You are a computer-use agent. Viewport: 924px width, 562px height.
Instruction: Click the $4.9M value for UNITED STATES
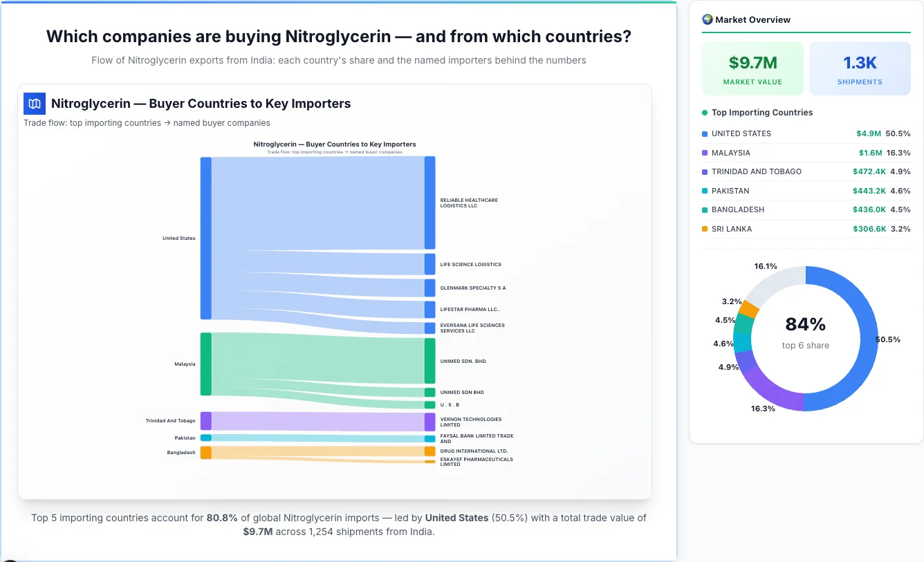coord(871,133)
